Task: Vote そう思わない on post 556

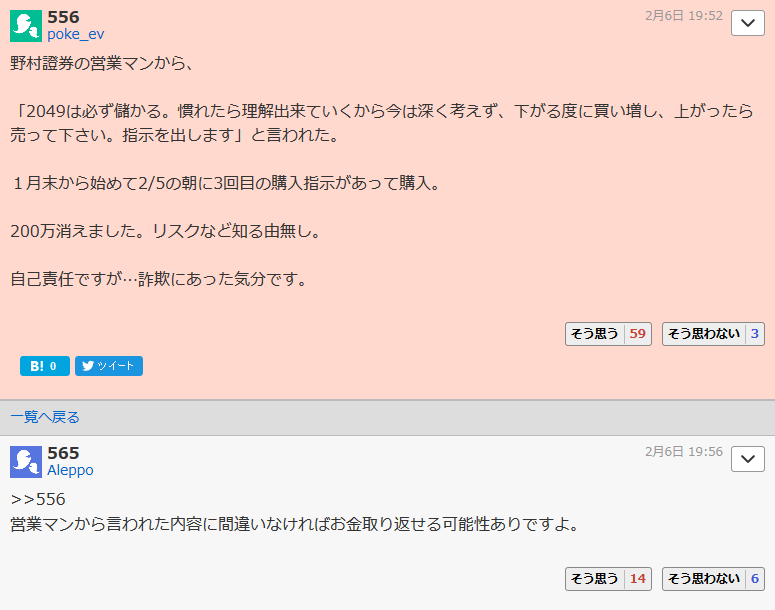Action: click(713, 334)
